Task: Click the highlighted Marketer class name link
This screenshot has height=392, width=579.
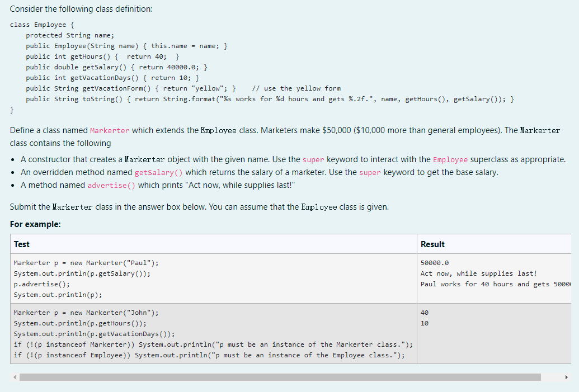Action: pyautogui.click(x=110, y=130)
